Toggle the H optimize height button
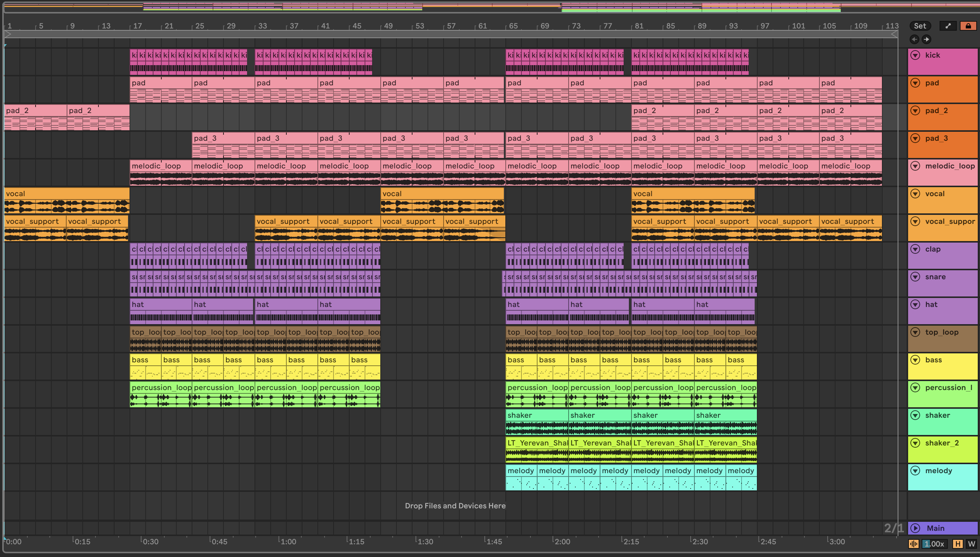This screenshot has height=557, width=980. point(958,544)
